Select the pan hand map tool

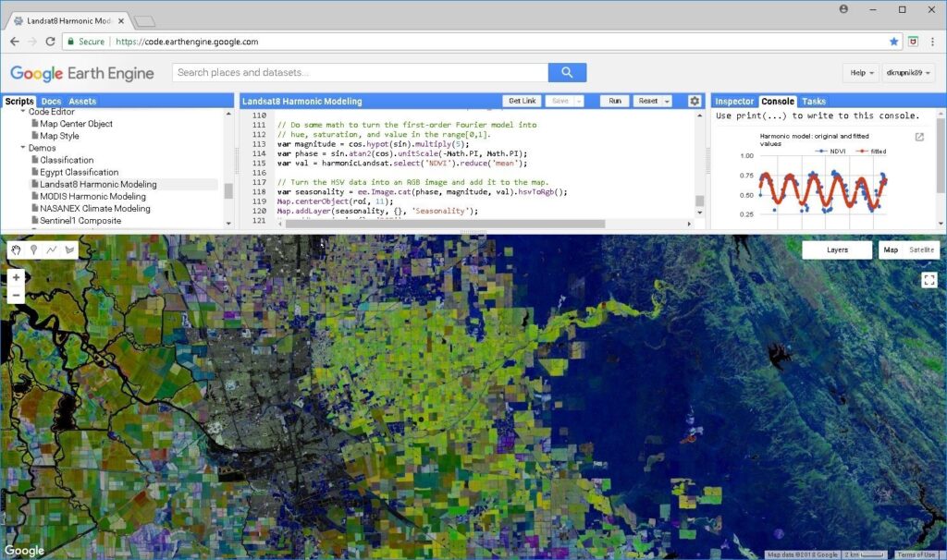coord(17,250)
